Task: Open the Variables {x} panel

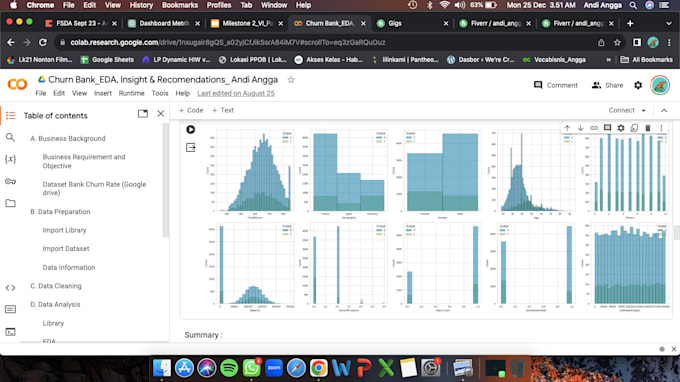Action: click(x=10, y=159)
